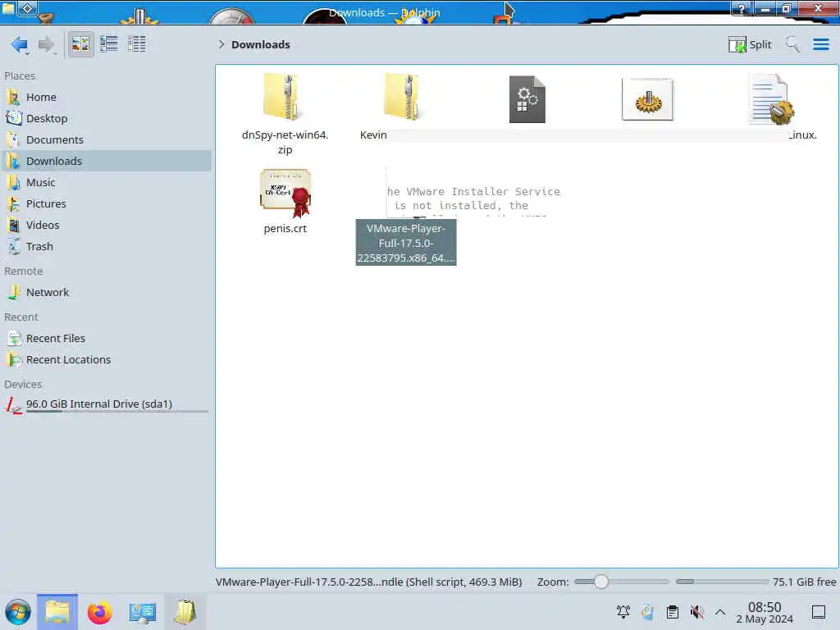Screen dimensions: 840x630
Task: Enable Split view
Action: (750, 44)
